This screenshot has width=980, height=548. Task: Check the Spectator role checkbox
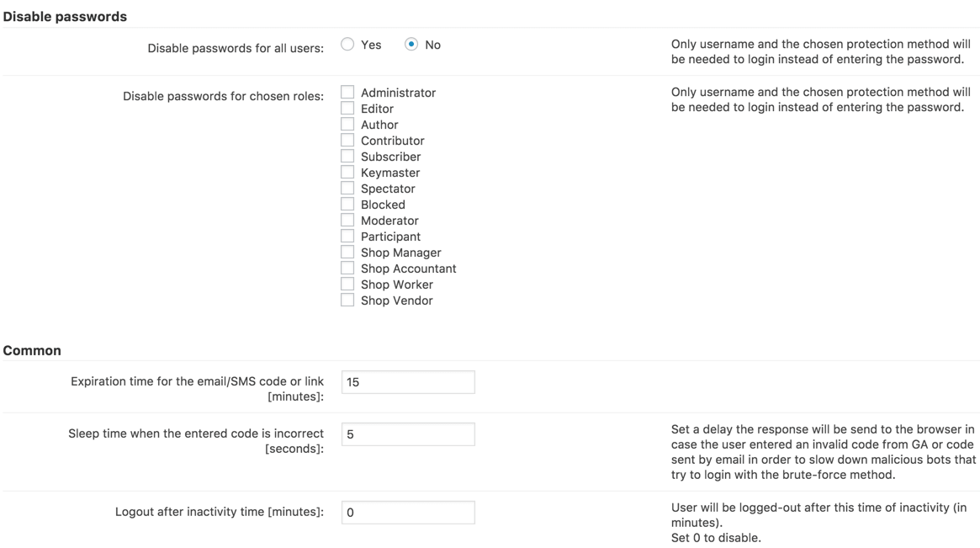click(347, 188)
